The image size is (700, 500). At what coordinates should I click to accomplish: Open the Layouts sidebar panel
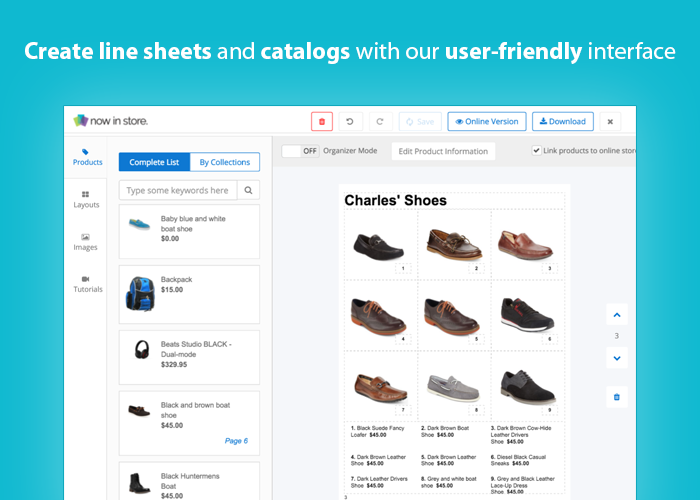[86, 199]
